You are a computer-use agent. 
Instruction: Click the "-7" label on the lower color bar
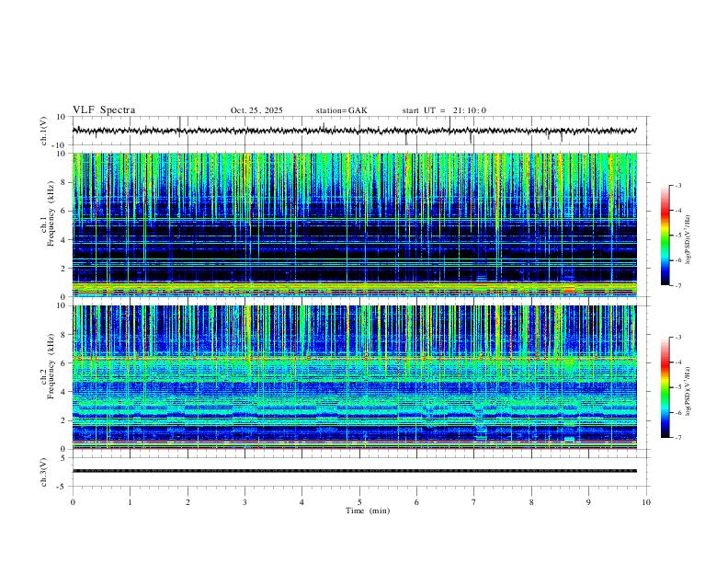[x=677, y=437]
